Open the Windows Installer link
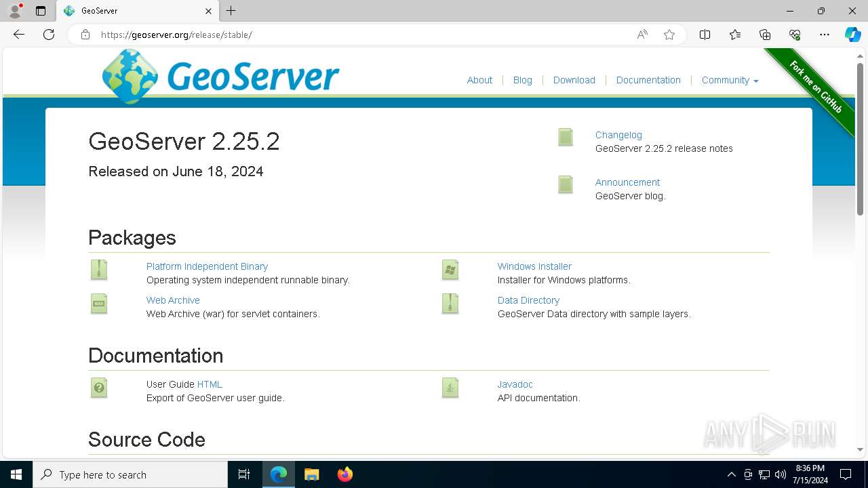The width and height of the screenshot is (868, 488). click(534, 266)
